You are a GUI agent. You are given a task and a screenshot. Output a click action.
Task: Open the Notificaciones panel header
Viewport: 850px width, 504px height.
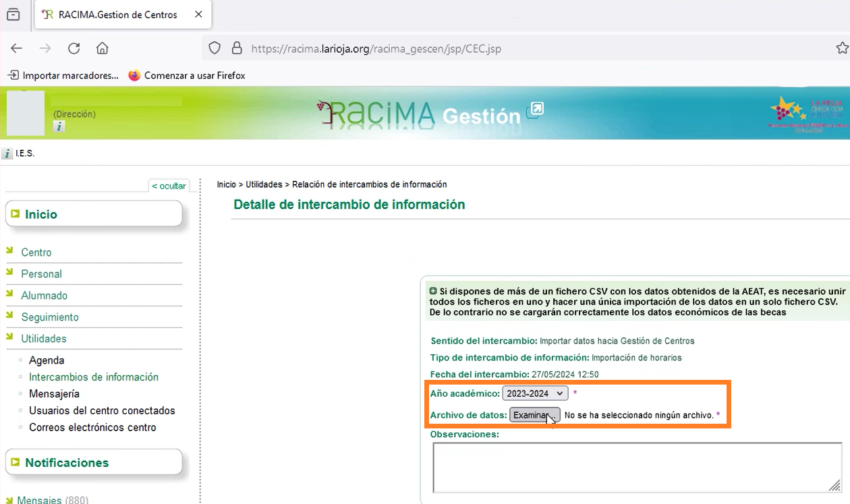pos(94,463)
